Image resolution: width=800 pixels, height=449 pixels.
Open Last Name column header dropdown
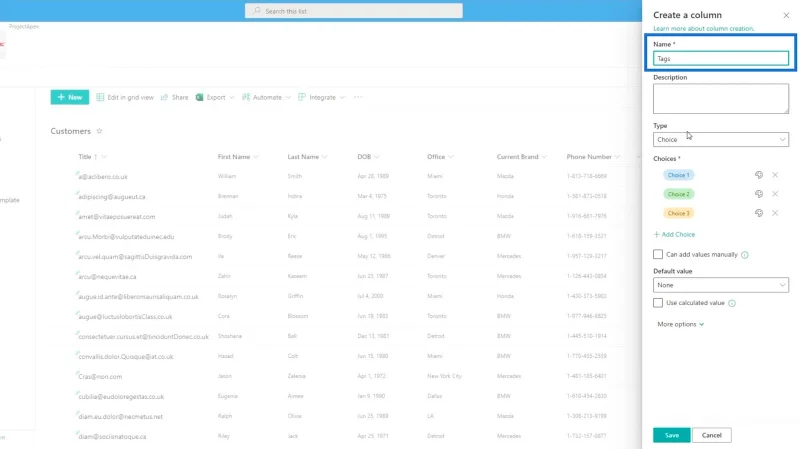(x=324, y=157)
